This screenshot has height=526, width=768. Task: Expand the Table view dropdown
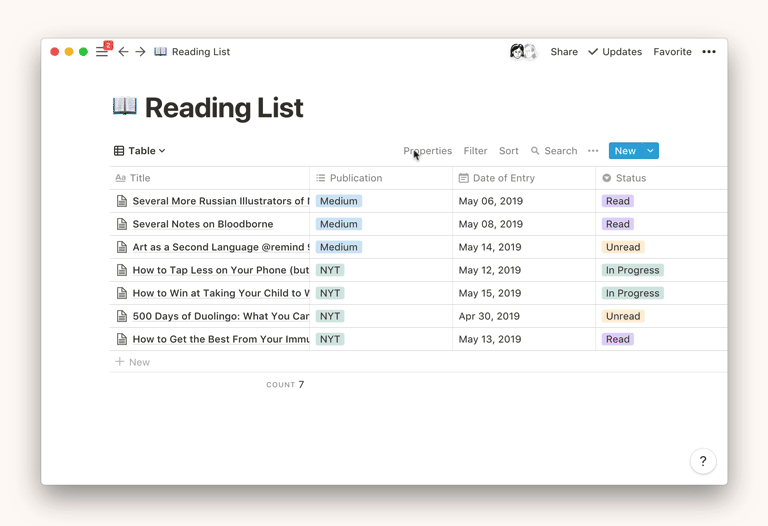(140, 151)
